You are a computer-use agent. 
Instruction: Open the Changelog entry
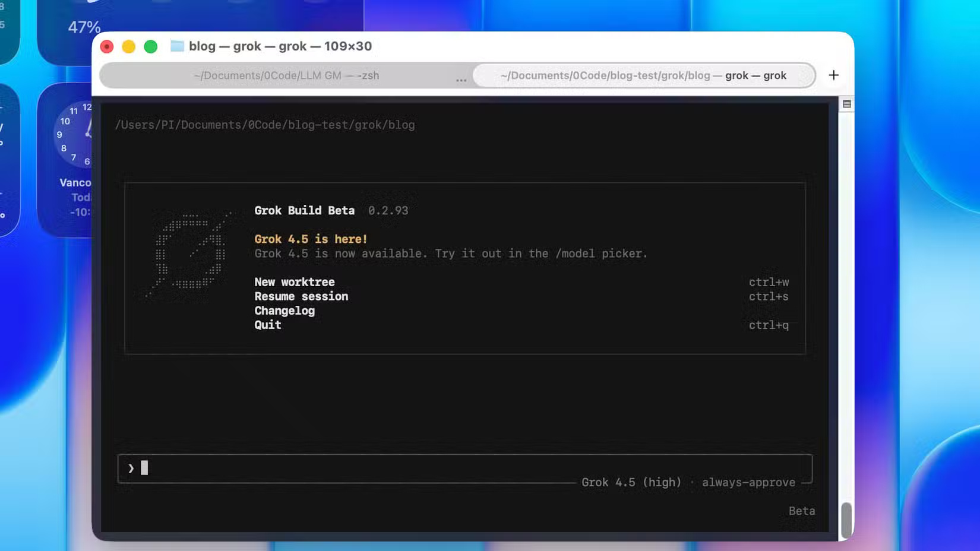coord(284,311)
